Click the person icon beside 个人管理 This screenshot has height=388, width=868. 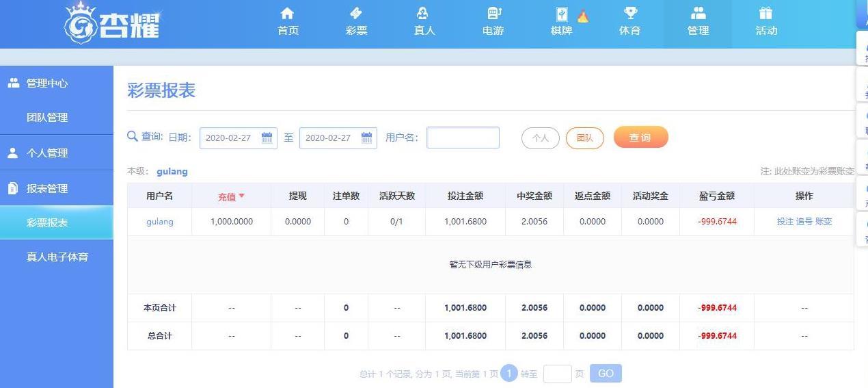(13, 153)
